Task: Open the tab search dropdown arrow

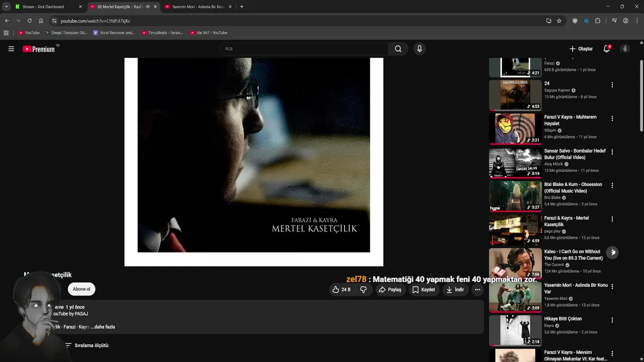Action: pos(6,7)
